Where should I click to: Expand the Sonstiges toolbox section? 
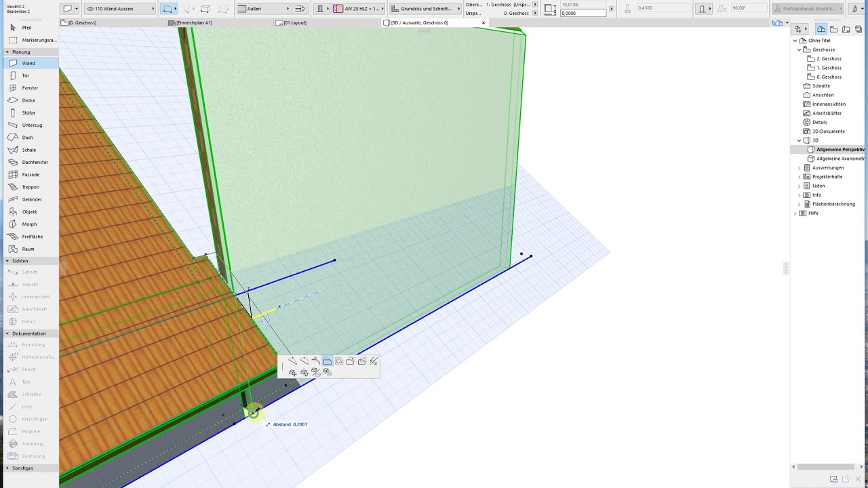[x=8, y=468]
